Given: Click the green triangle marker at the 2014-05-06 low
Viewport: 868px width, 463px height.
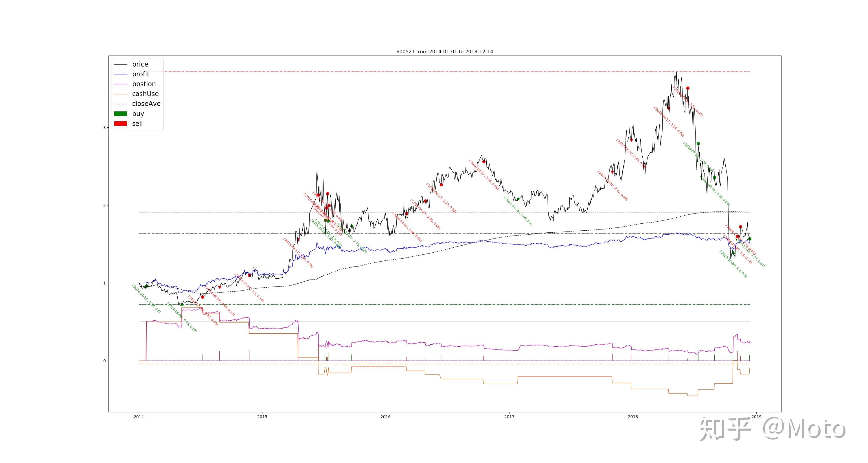Looking at the screenshot, I should (182, 304).
